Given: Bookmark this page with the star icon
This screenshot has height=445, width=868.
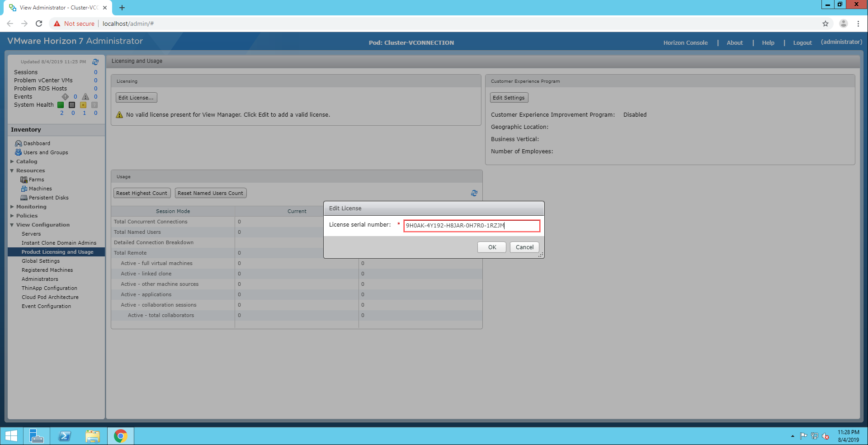Looking at the screenshot, I should [825, 24].
